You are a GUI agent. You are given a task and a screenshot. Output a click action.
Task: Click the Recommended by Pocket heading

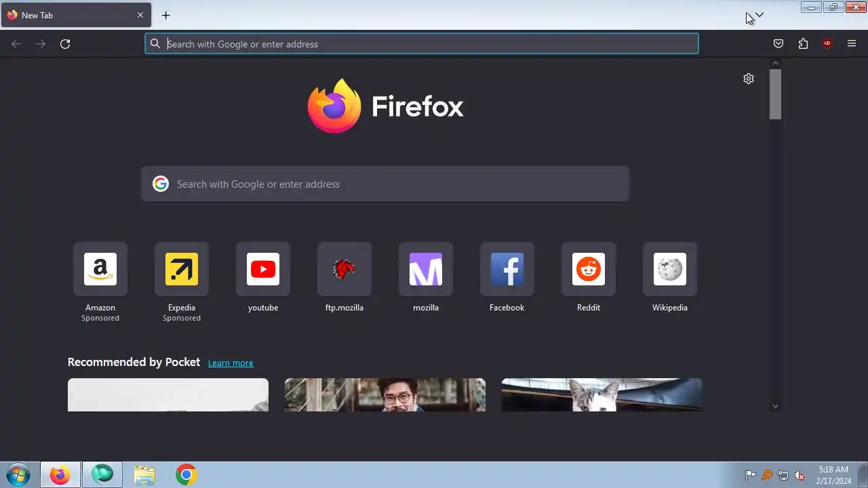tap(134, 362)
